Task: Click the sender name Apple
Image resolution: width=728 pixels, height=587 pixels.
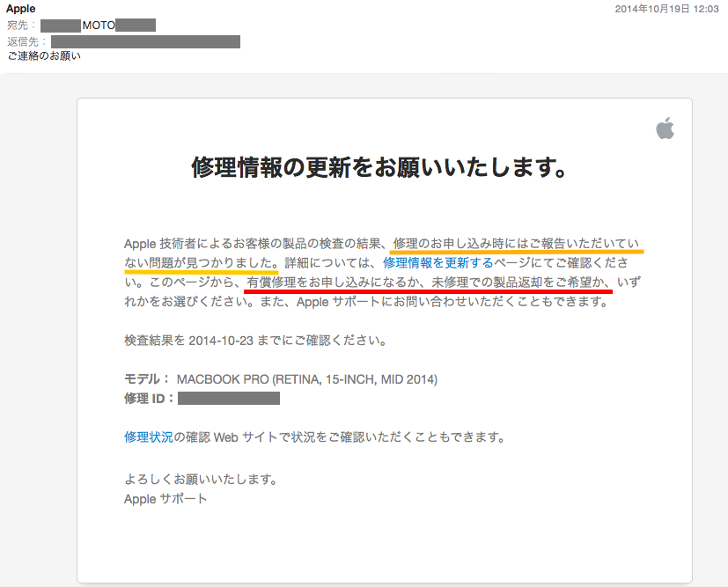Action: coord(21,9)
